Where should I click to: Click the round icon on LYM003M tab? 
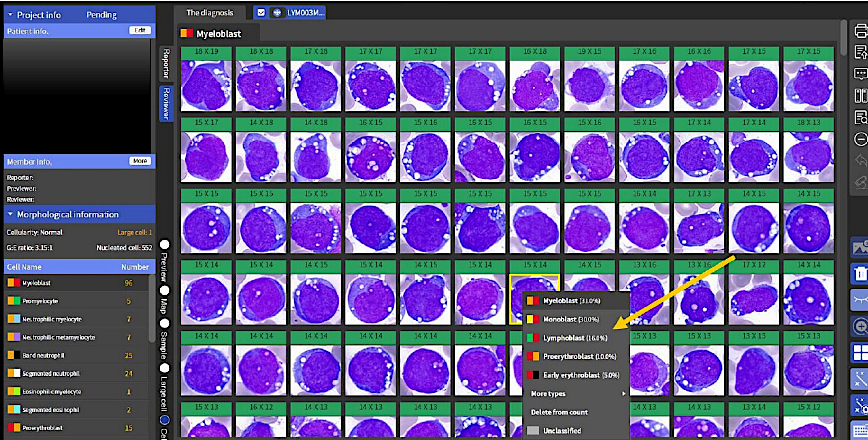pyautogui.click(x=277, y=13)
